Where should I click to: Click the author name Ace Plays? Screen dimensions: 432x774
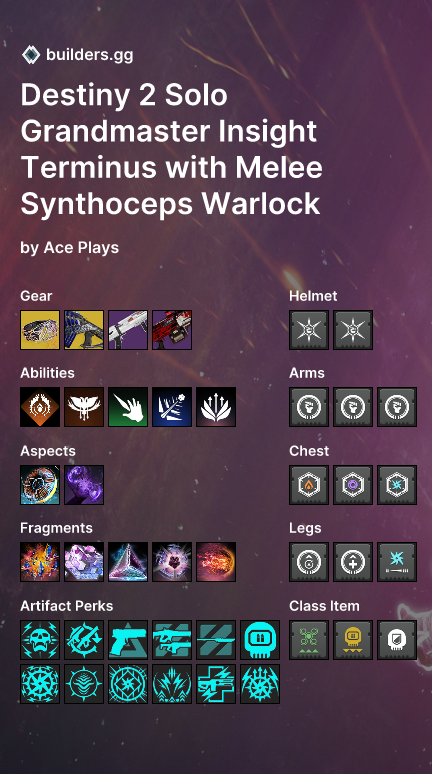tap(81, 247)
